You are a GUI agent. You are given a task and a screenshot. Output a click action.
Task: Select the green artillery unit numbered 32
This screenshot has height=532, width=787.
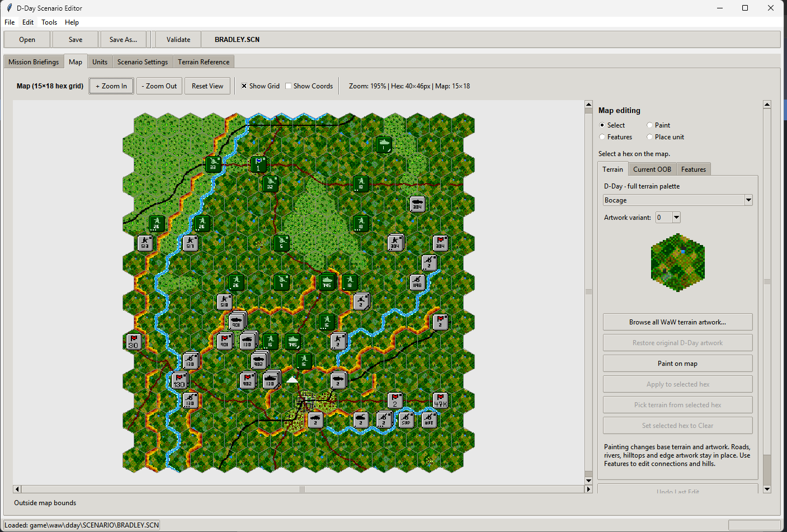270,183
